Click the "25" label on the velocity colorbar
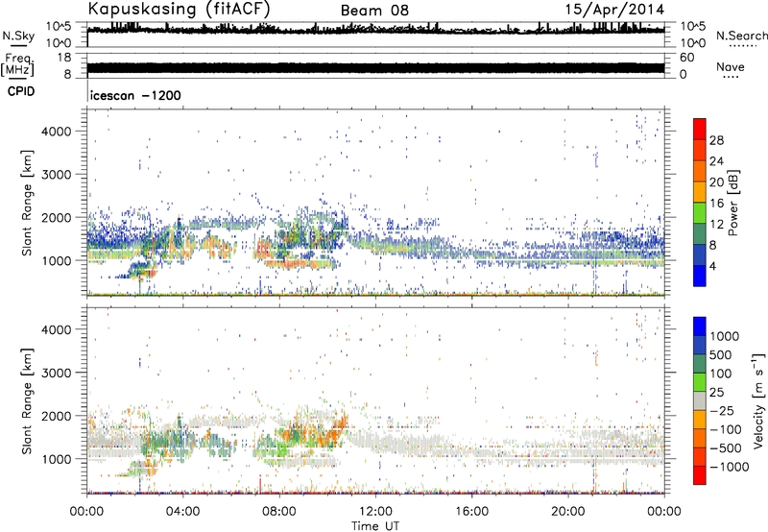The height and width of the screenshot is (532, 768). [x=717, y=393]
